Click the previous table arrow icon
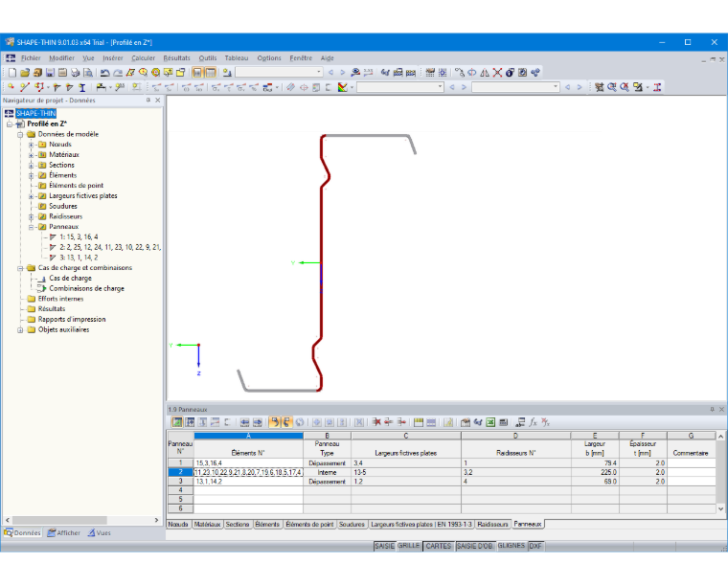Viewport: 728px width, 585px height. pyautogui.click(x=244, y=422)
